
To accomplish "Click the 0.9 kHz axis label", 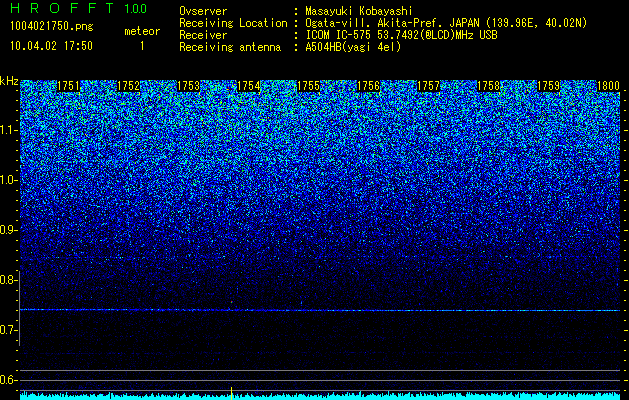I will pyautogui.click(x=8, y=230).
